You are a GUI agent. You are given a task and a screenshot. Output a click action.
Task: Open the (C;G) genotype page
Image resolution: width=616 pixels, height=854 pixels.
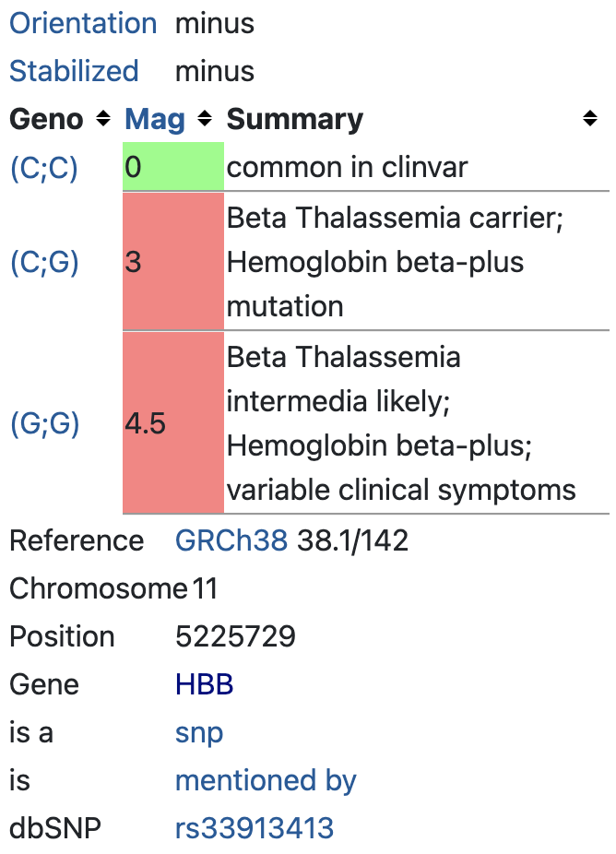pos(44,262)
